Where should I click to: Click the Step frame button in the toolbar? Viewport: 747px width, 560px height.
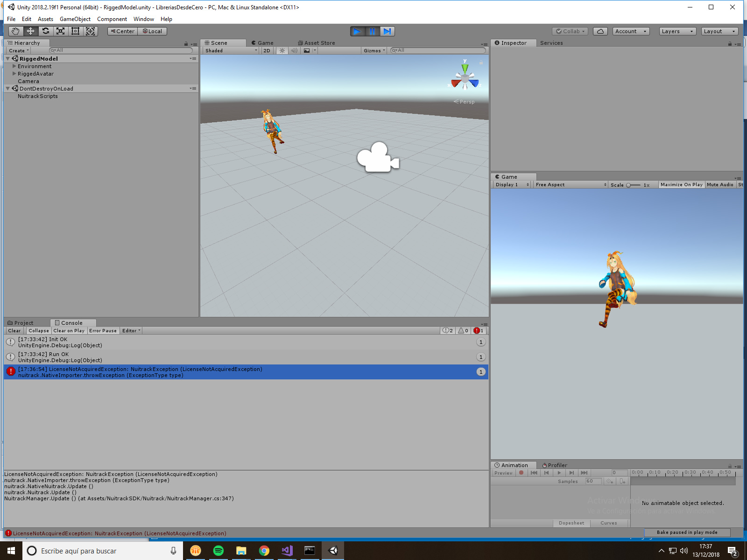[387, 31]
